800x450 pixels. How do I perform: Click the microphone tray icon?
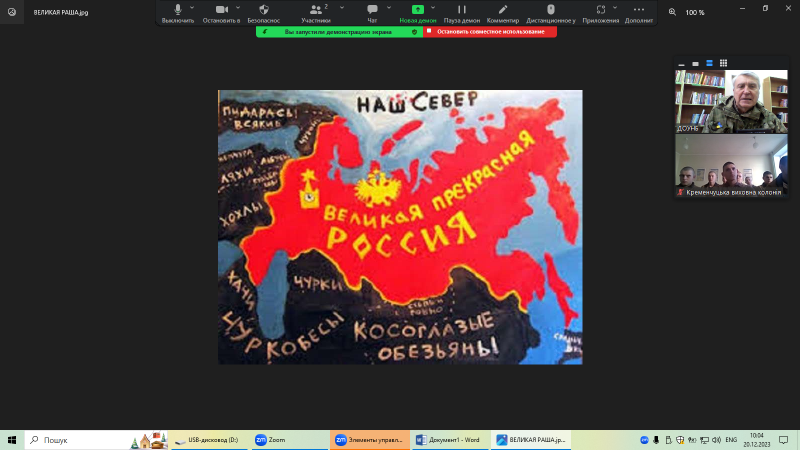(x=656, y=440)
